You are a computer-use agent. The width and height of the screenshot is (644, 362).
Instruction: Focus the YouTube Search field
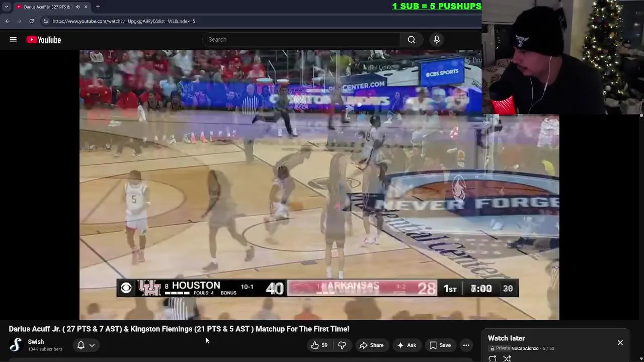[x=301, y=40]
